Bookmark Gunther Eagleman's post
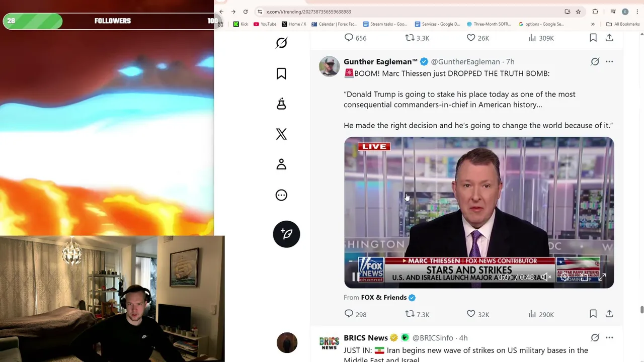Image resolution: width=644 pixels, height=362 pixels. (x=593, y=314)
